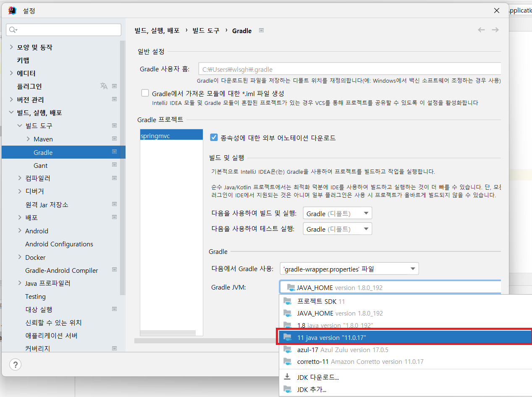Collapse the 빌드, 실행, 배포 tree node
532x397 pixels.
(x=11, y=112)
